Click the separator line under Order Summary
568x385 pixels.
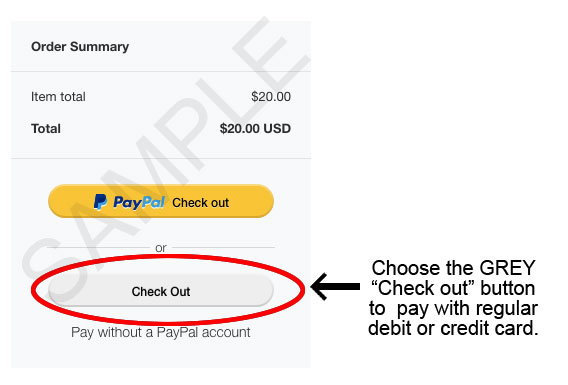161,71
